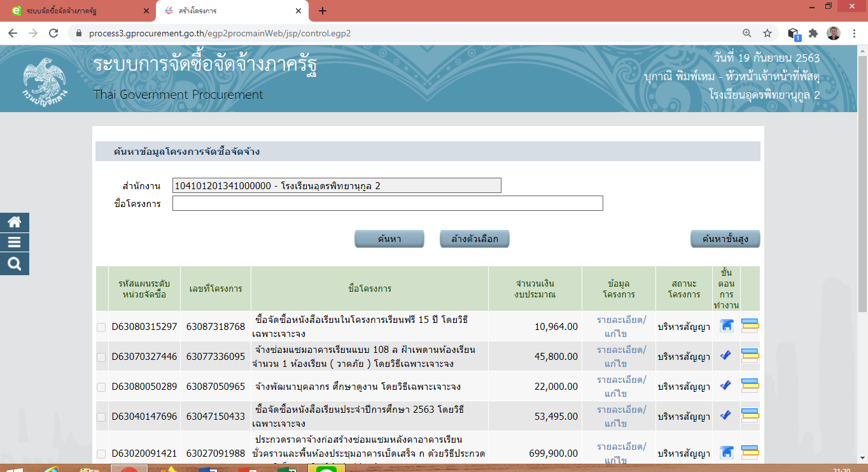
Task: Open a new browser tab
Action: point(323,11)
